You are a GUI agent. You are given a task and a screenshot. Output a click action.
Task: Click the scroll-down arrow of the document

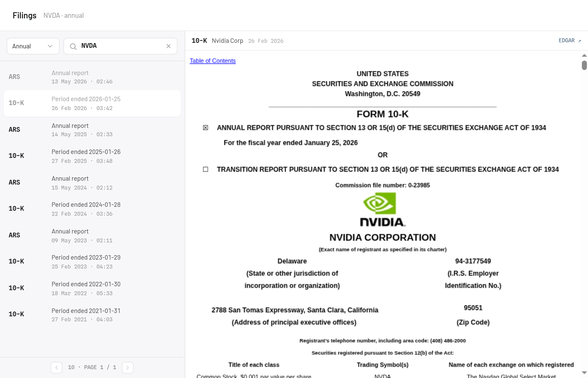pos(584,372)
